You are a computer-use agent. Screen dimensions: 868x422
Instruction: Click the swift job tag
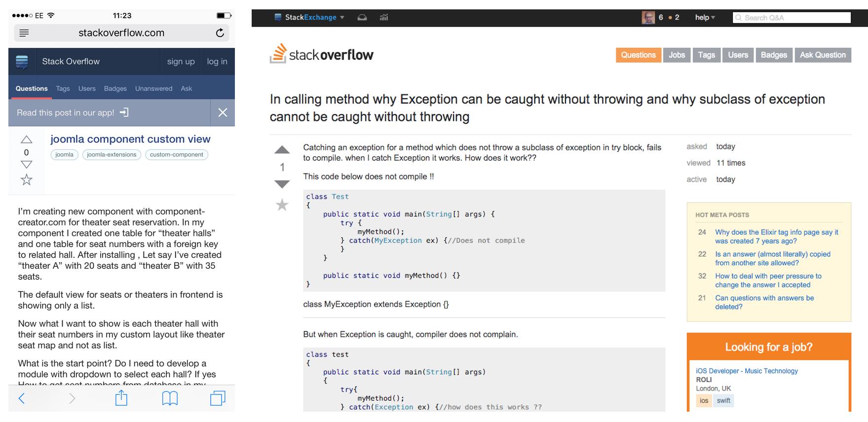point(723,400)
